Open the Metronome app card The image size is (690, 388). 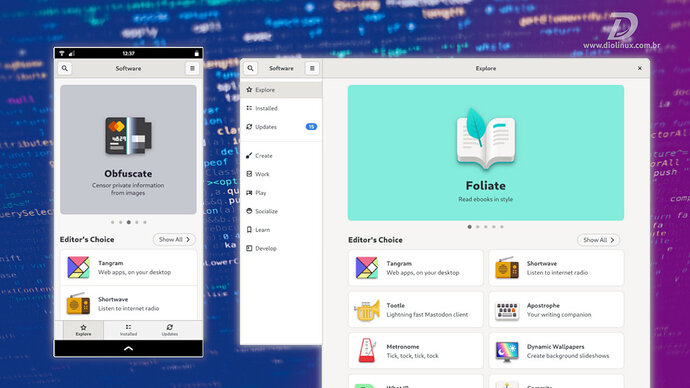(x=415, y=351)
